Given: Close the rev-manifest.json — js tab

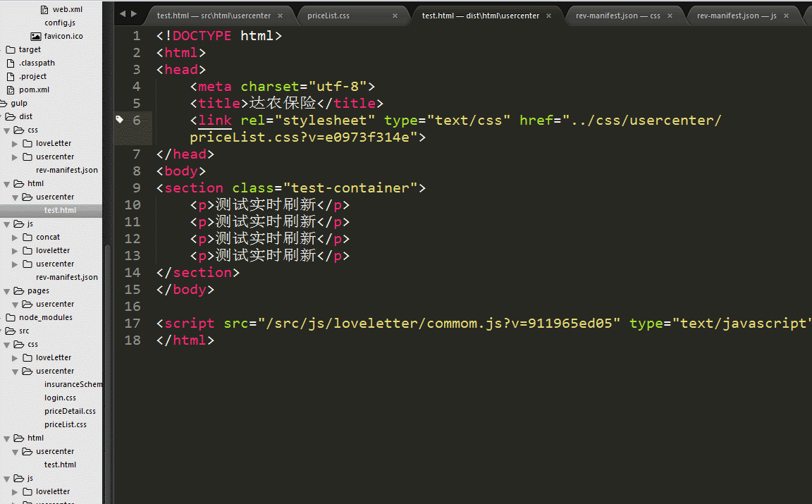Looking at the screenshot, I should [x=786, y=16].
